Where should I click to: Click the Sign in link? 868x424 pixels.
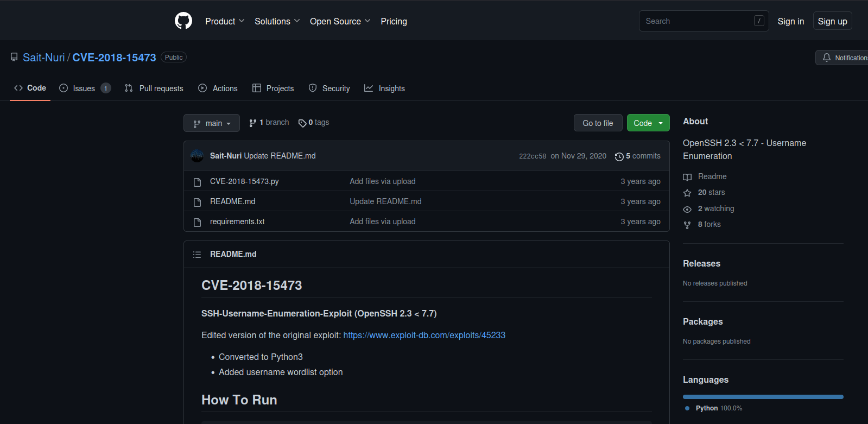coord(791,21)
